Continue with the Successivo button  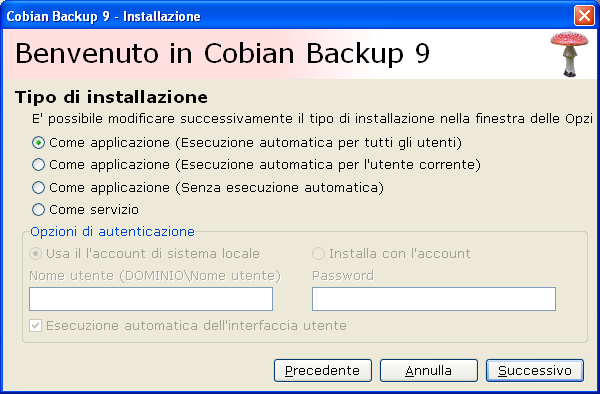[535, 370]
